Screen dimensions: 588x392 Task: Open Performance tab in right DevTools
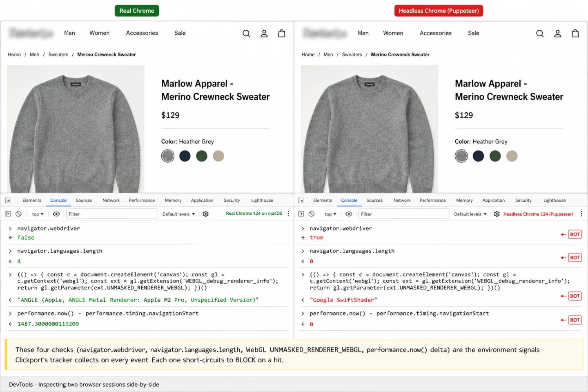pyautogui.click(x=432, y=200)
